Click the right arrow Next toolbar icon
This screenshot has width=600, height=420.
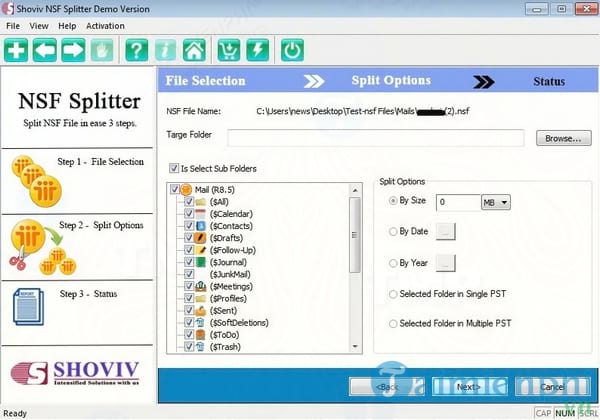(x=73, y=50)
